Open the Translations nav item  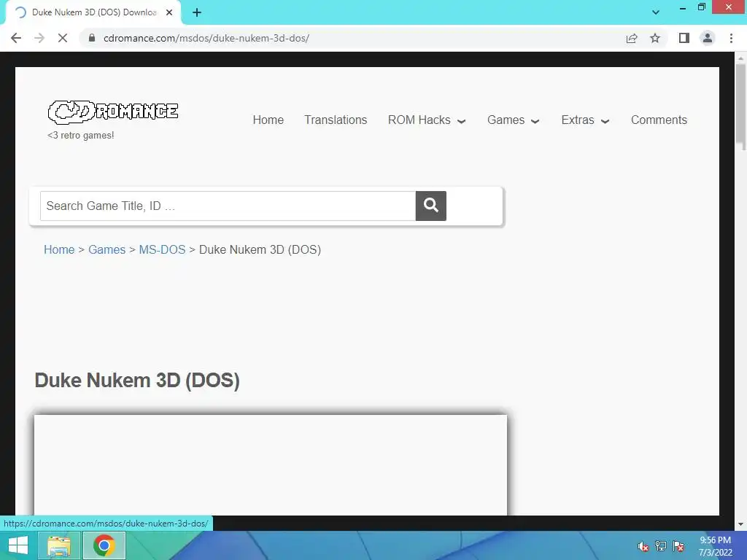(336, 120)
